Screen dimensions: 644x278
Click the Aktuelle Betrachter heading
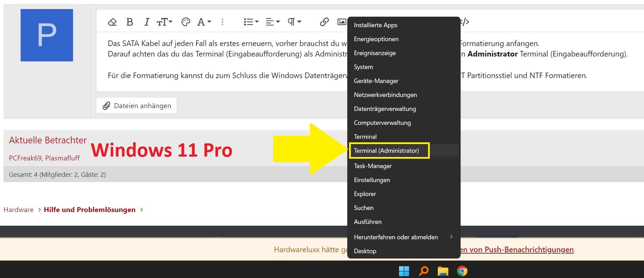48,140
